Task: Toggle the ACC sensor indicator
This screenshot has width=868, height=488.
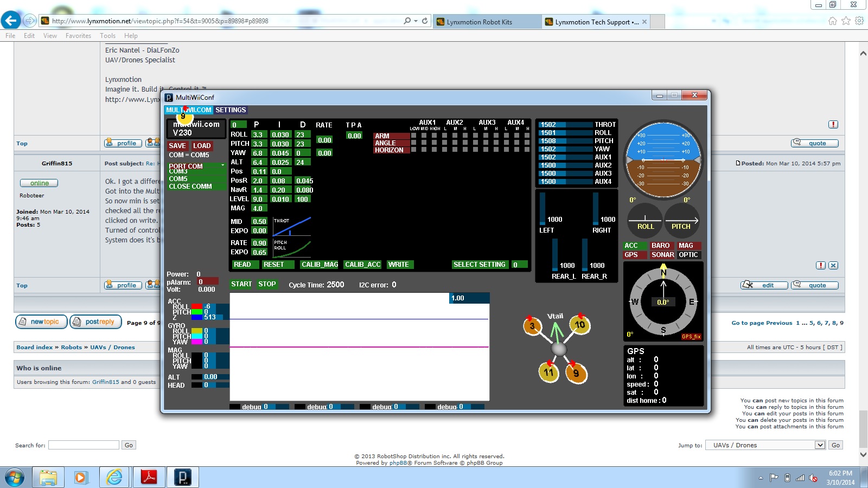Action: (634, 246)
